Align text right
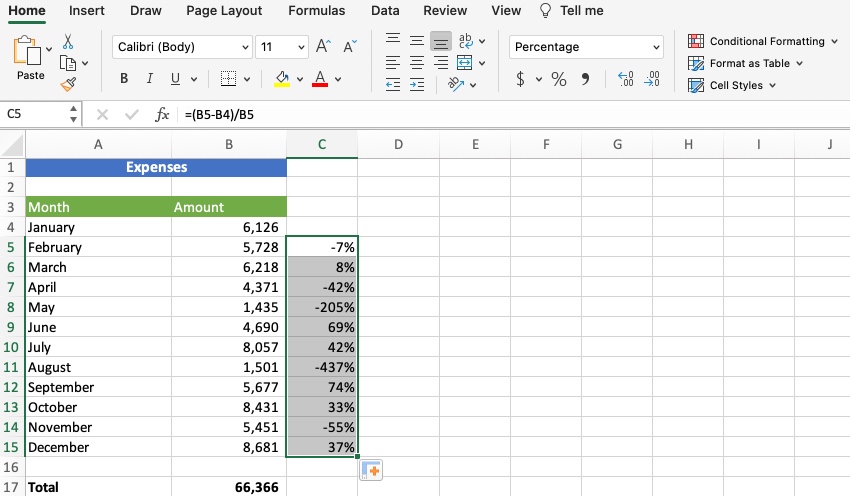The height and width of the screenshot is (496, 850). (441, 63)
